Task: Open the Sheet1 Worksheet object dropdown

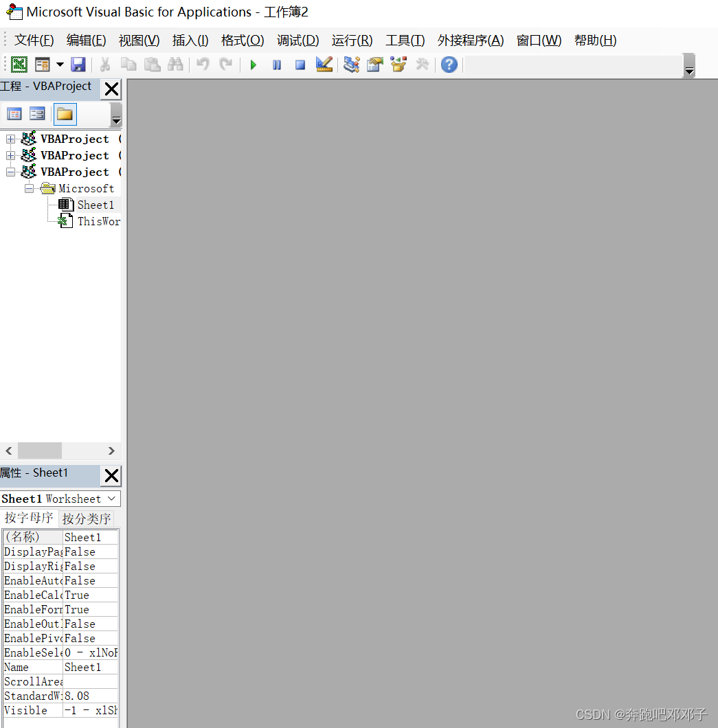Action: point(111,499)
